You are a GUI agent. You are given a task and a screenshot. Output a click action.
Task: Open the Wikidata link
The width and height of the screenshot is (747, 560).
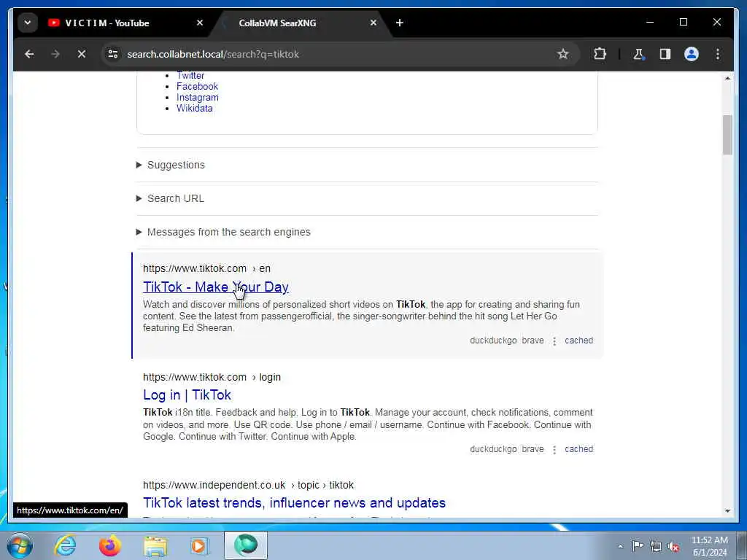[x=194, y=108]
